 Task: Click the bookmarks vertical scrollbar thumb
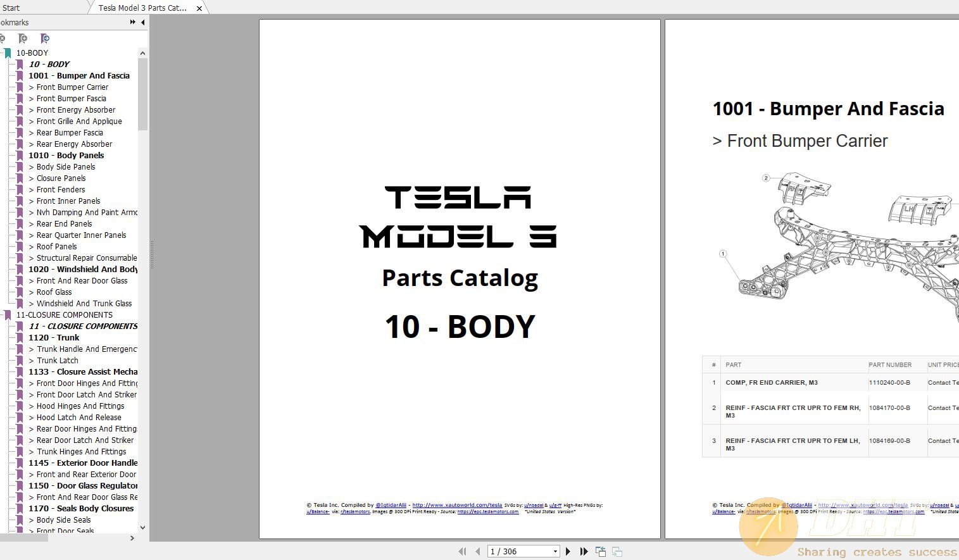pyautogui.click(x=142, y=94)
